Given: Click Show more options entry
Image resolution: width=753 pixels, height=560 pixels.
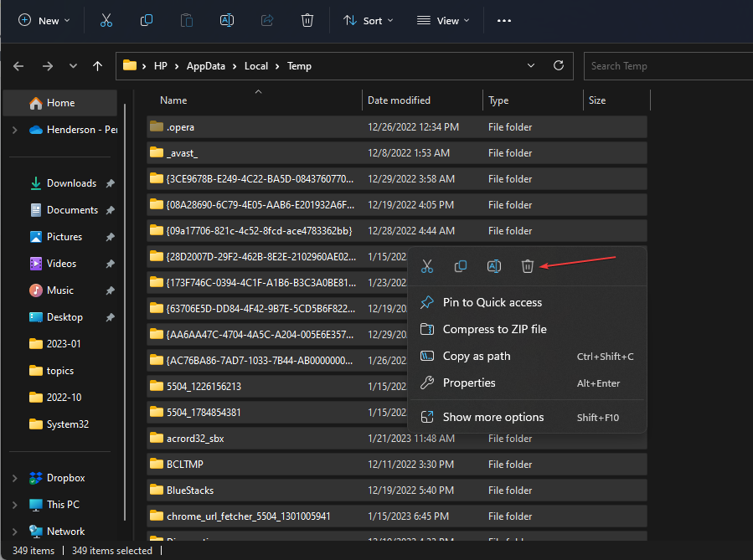Looking at the screenshot, I should point(493,417).
